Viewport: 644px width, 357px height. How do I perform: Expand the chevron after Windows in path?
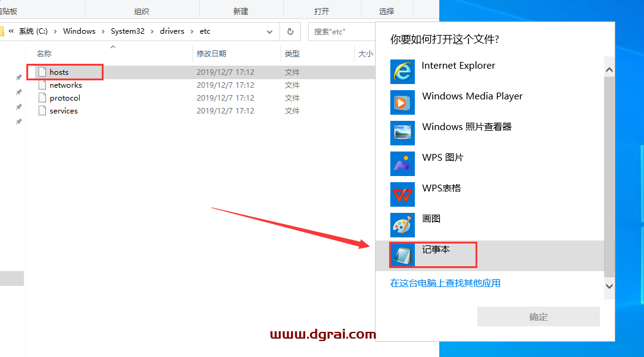[103, 31]
